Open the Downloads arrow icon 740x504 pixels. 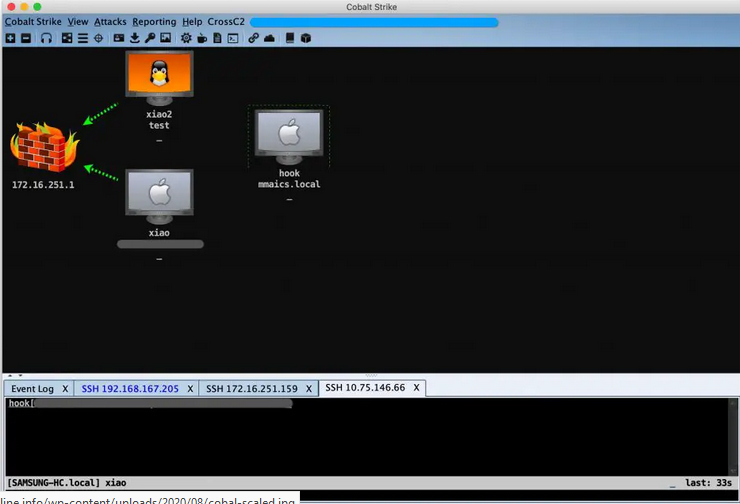tap(135, 38)
